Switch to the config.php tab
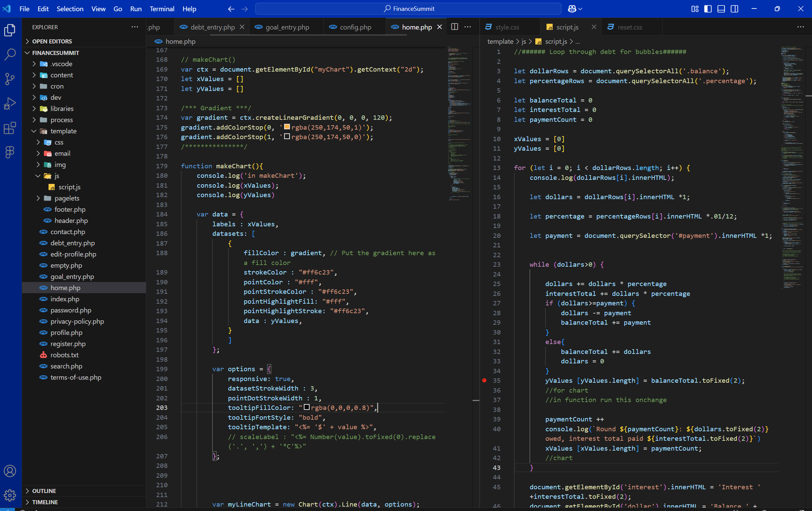Screen dimensions: 812x511 click(355, 27)
